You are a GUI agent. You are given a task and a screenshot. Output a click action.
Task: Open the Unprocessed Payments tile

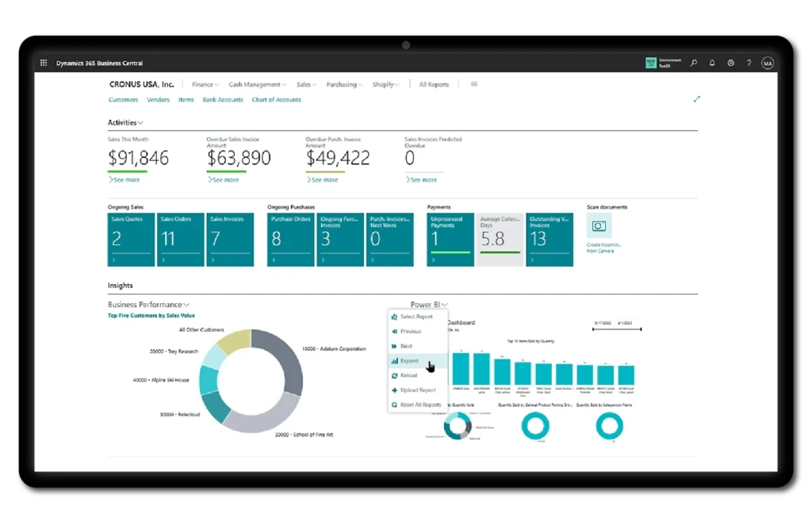[450, 240]
